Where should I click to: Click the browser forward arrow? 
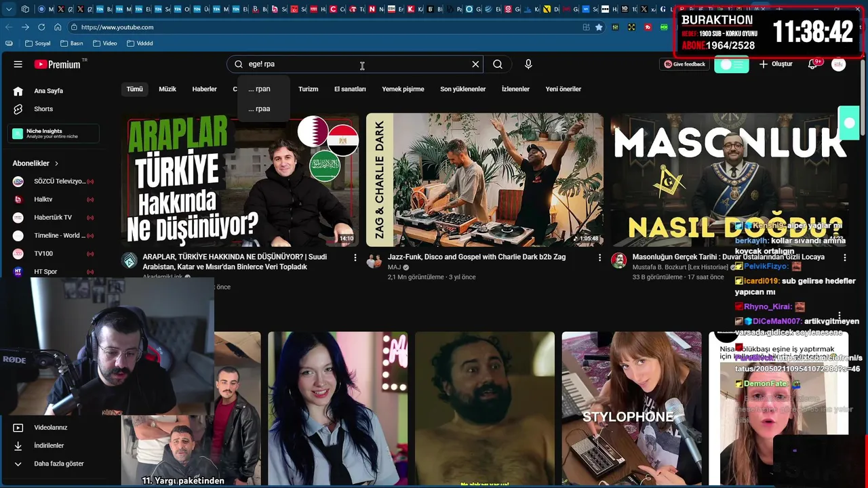click(25, 27)
